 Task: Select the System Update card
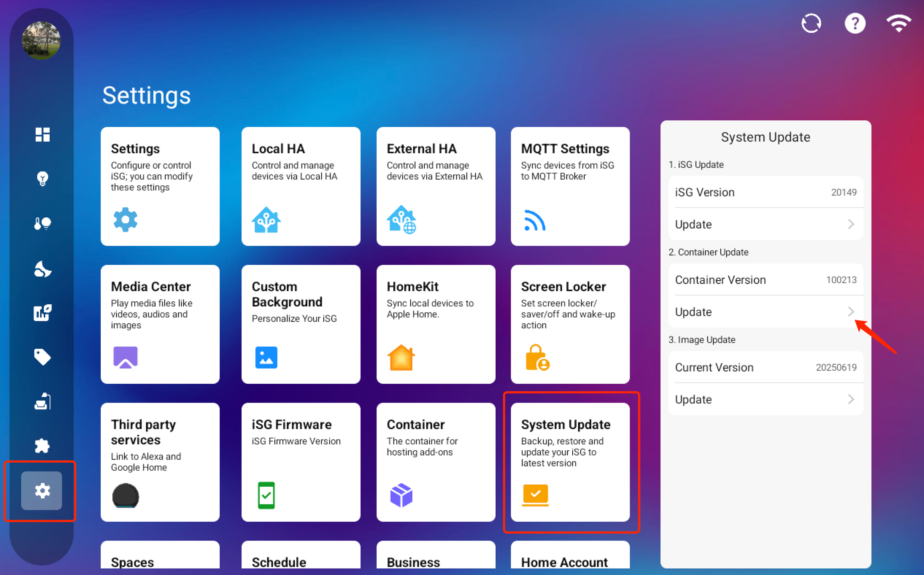click(570, 462)
